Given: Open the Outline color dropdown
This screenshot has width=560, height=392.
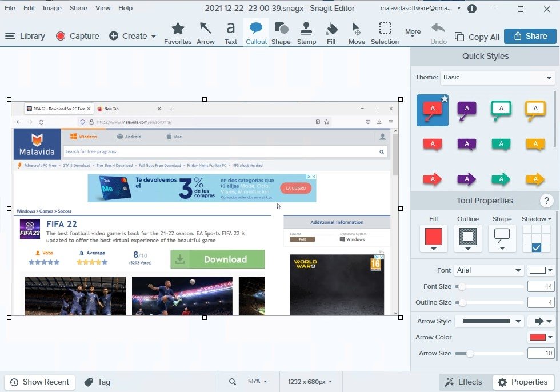Looking at the screenshot, I should coord(468,238).
